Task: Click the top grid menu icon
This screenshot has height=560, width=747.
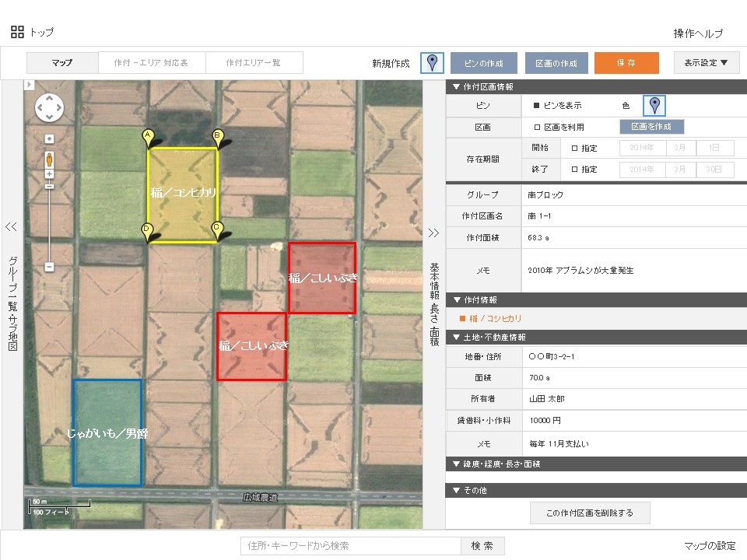Action: [17, 32]
